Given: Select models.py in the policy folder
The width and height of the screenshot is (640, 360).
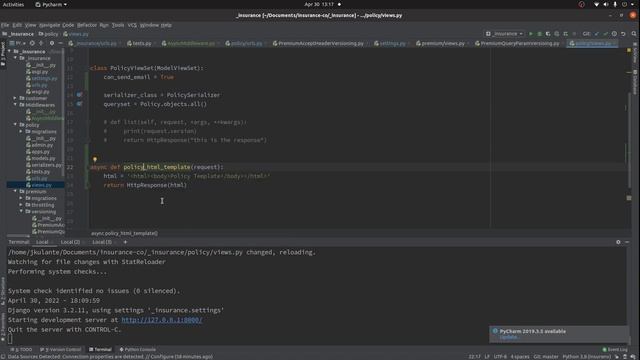Looking at the screenshot, I should point(40,158).
